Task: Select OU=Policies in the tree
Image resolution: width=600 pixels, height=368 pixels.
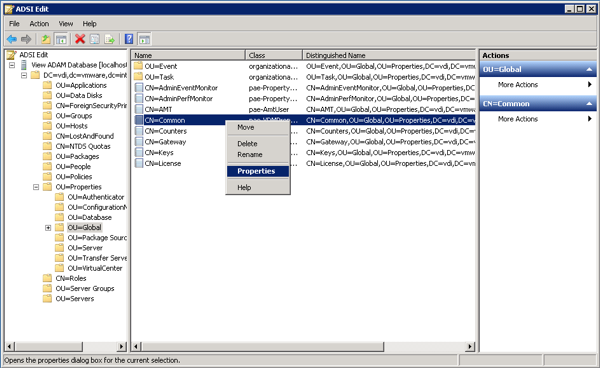Action: [73, 177]
